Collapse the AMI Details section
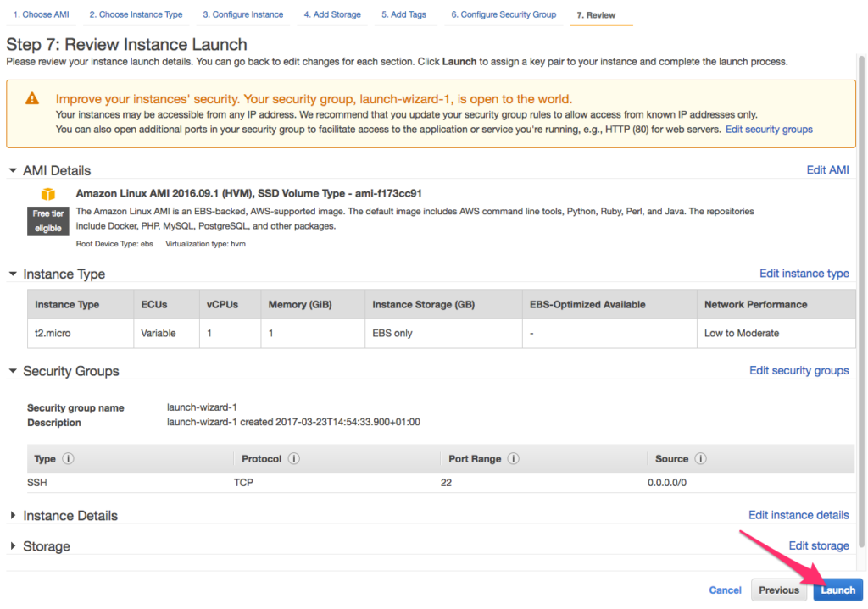Screen dimensions: 868x609 click(x=13, y=171)
